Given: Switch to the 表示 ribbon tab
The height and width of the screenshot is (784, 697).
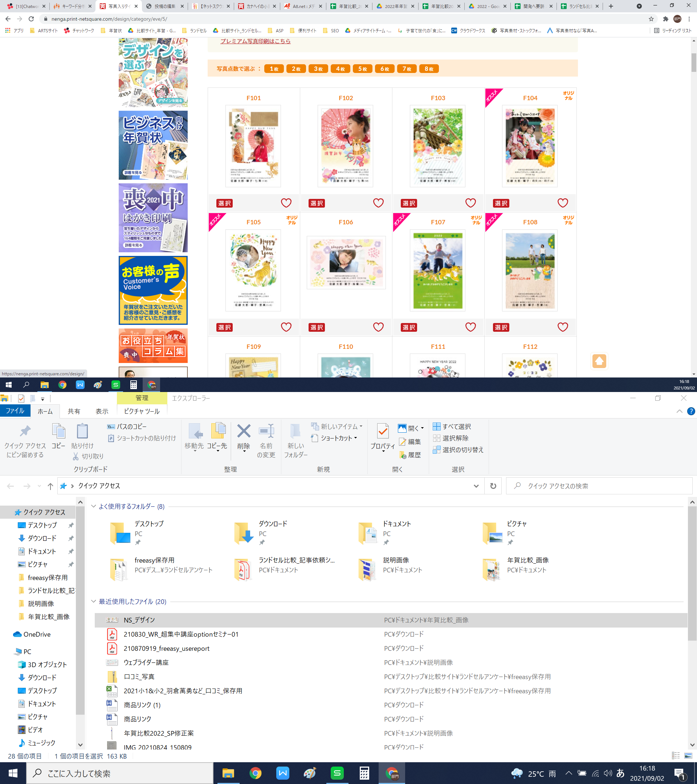Looking at the screenshot, I should point(102,411).
